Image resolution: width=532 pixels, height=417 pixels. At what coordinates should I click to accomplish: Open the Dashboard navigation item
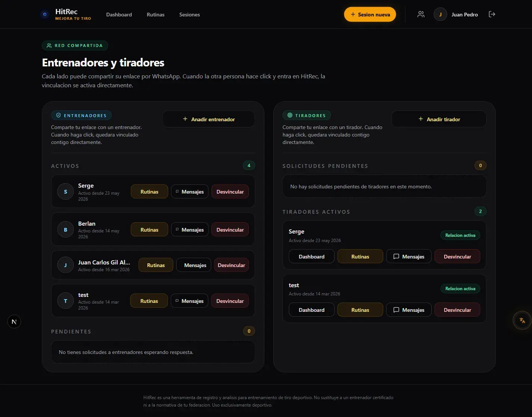119,15
